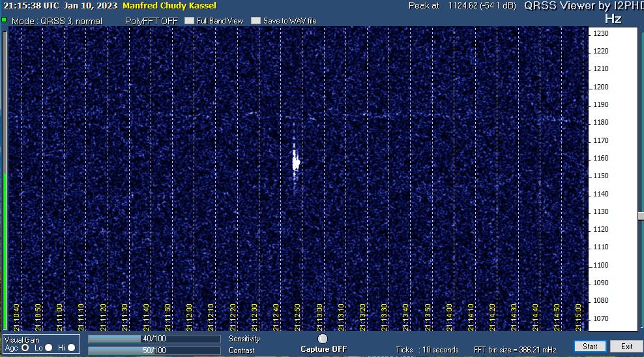Tick the Save to WAV file checkbox
Viewport: 644px width, 357px height.
tap(256, 21)
